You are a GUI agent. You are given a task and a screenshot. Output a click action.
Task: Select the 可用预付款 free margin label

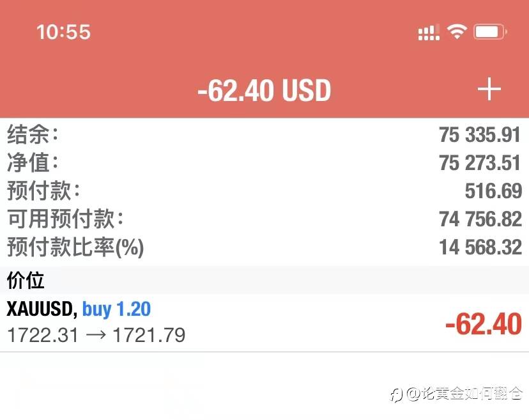coord(65,219)
